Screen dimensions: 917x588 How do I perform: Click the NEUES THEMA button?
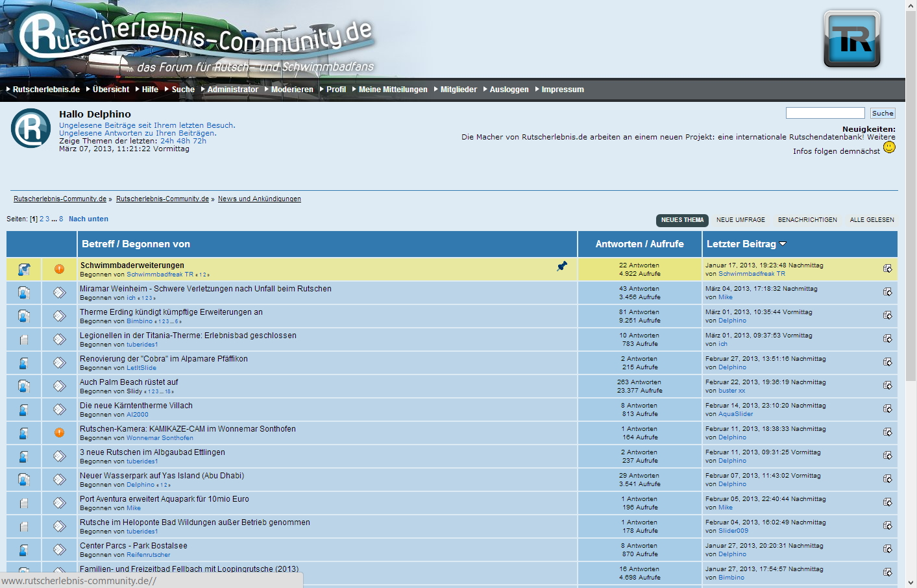tap(682, 220)
